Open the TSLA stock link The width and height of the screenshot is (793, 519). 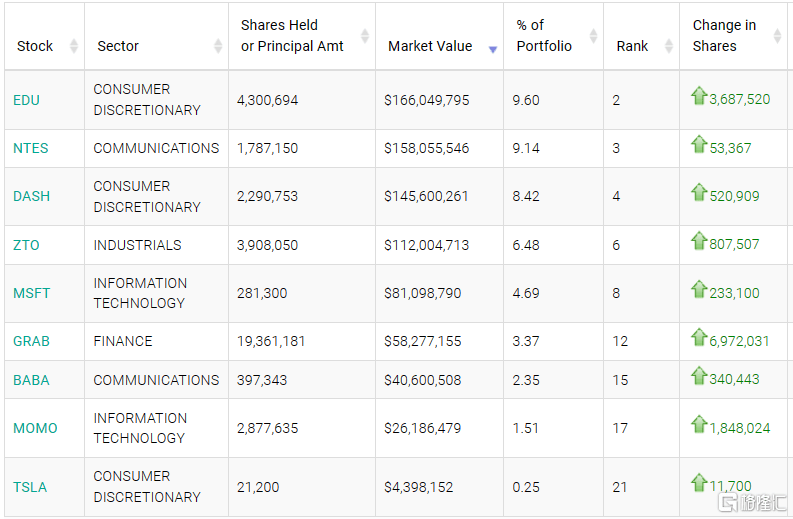(x=30, y=487)
